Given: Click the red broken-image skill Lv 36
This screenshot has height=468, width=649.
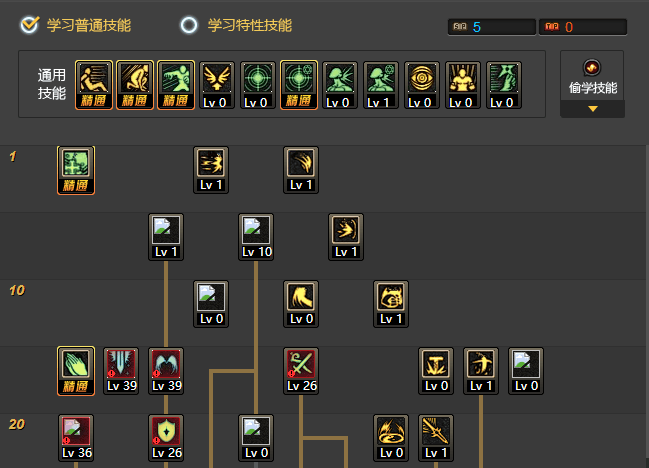Looking at the screenshot, I should pyautogui.click(x=76, y=438).
